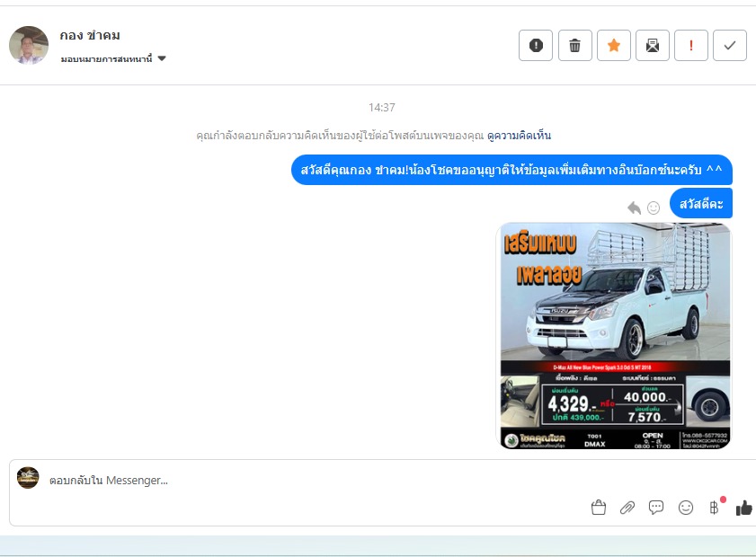Click the page avatar beside reply box

28,478
